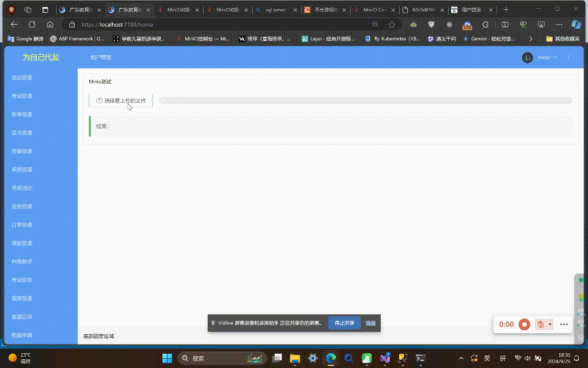588x368 pixels.
Task: Open the Gemini bookmark
Action: click(489, 39)
